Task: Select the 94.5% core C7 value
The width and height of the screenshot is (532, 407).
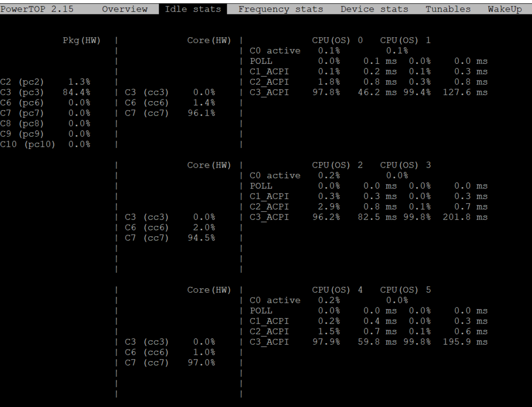Action: (202, 238)
